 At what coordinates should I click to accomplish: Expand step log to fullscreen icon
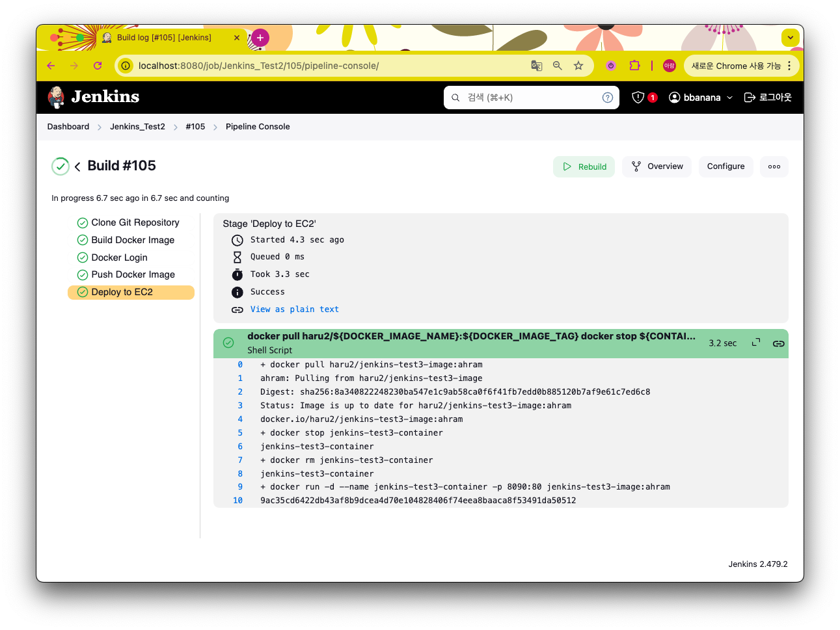point(756,343)
